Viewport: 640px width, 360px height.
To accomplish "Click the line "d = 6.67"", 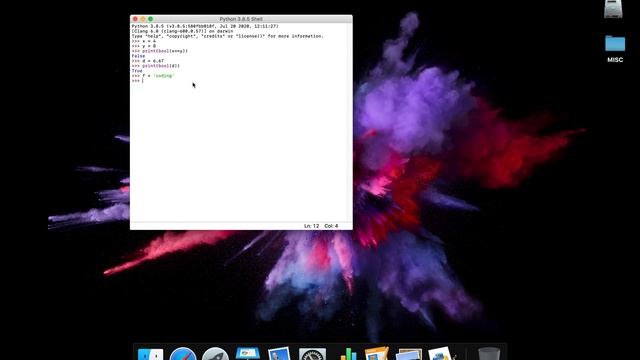I will pos(147,61).
